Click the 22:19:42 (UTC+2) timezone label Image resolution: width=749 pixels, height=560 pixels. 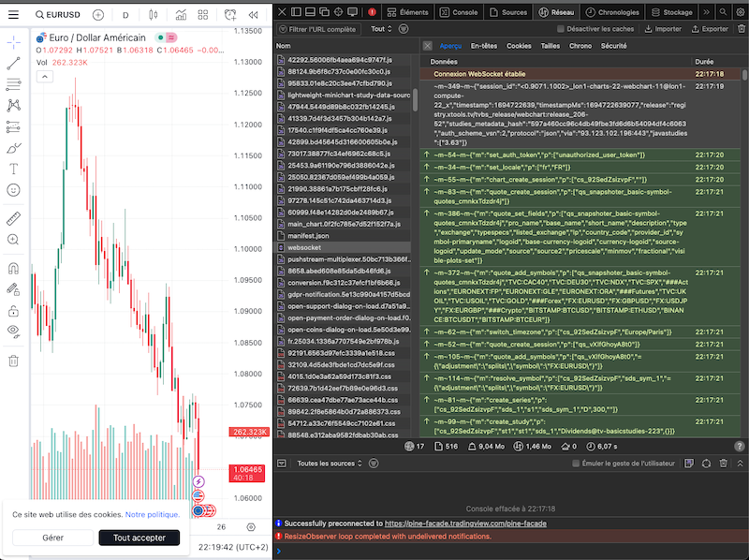233,547
